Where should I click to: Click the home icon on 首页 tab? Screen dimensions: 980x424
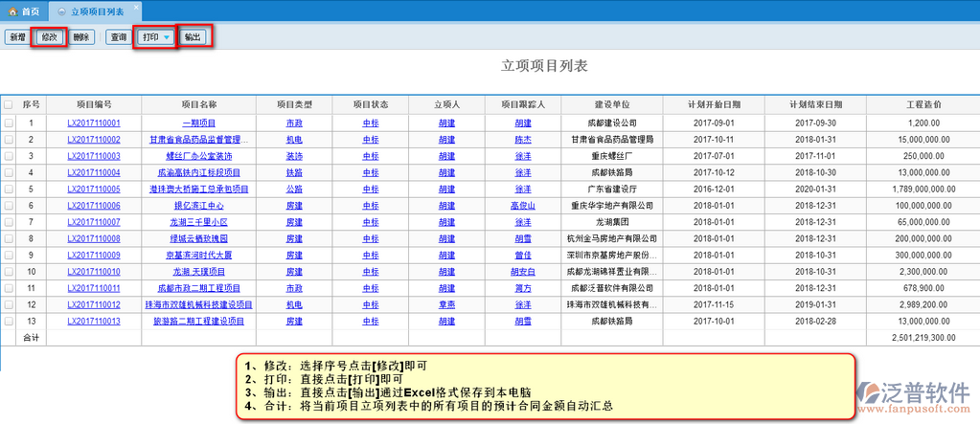(x=12, y=11)
